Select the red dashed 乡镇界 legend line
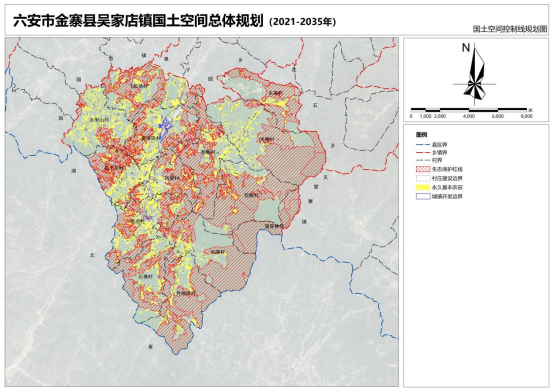The width and height of the screenshot is (554, 391). (x=423, y=153)
